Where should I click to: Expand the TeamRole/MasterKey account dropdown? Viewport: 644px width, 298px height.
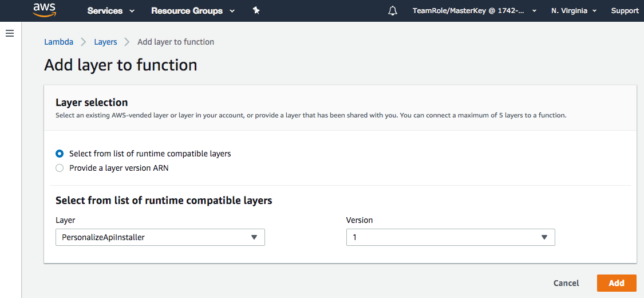pos(474,11)
